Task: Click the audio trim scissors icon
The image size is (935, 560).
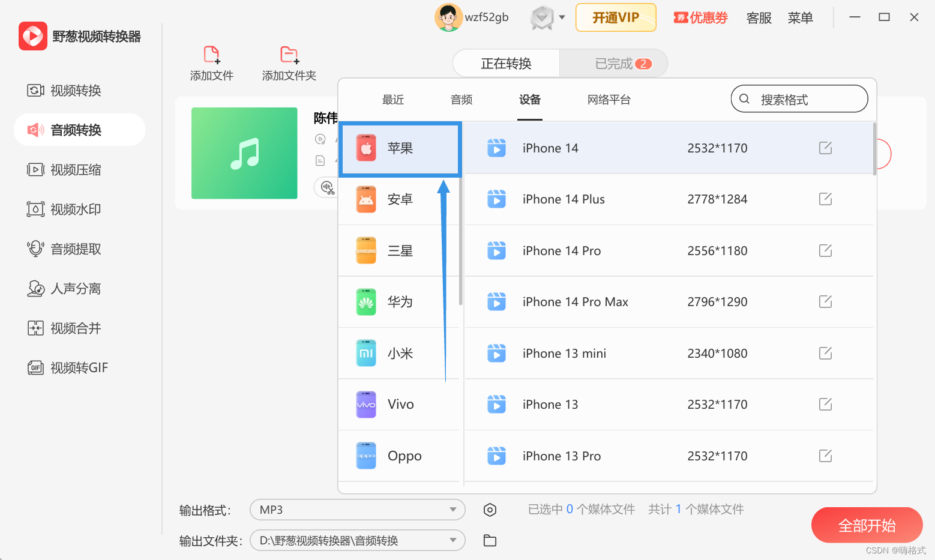Action: 327,188
